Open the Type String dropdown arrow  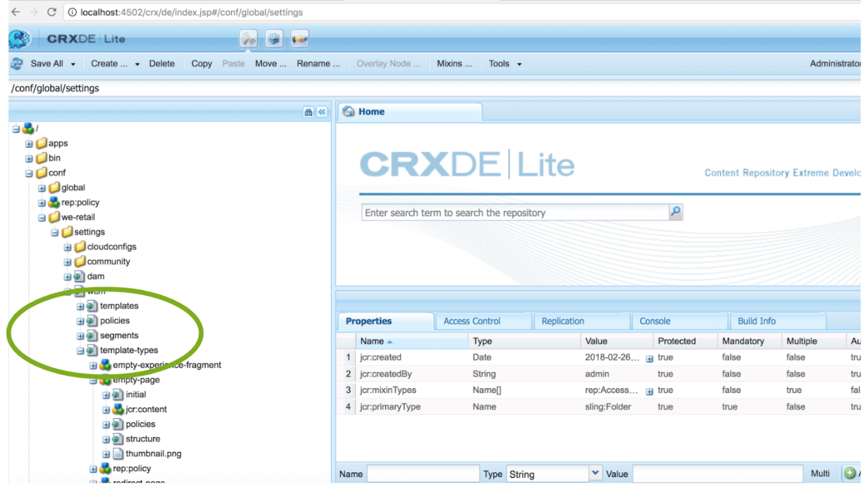pyautogui.click(x=595, y=473)
